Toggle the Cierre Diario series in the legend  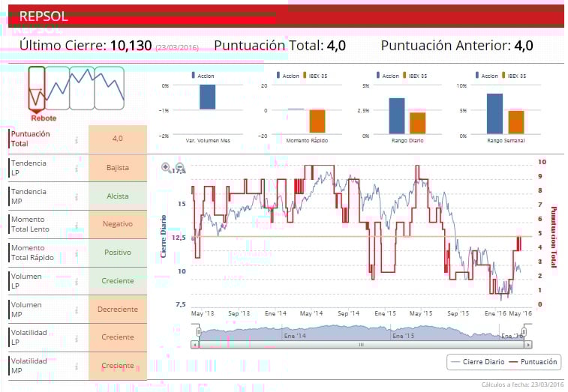click(478, 361)
